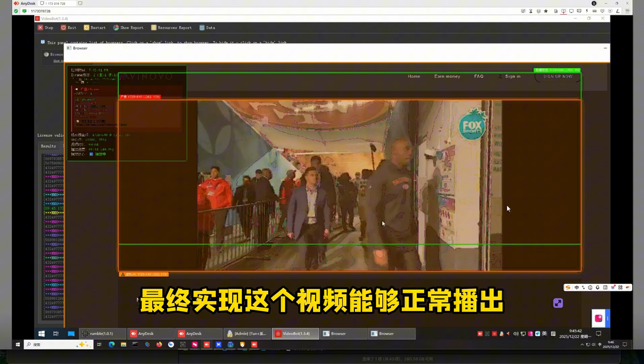Toggle Sogou Chinese mode 中 button
This screenshot has width=644, height=364.
click(576, 287)
